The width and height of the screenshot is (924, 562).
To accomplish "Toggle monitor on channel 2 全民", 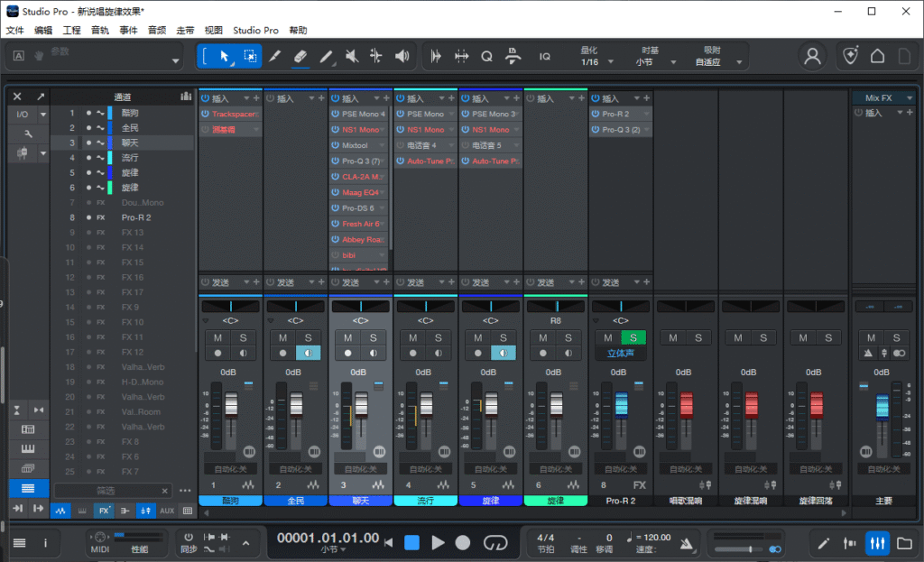I will [x=309, y=353].
